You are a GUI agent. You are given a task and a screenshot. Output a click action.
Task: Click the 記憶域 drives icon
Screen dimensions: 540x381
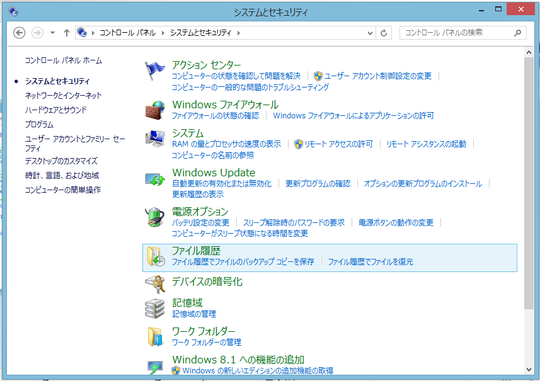(155, 308)
